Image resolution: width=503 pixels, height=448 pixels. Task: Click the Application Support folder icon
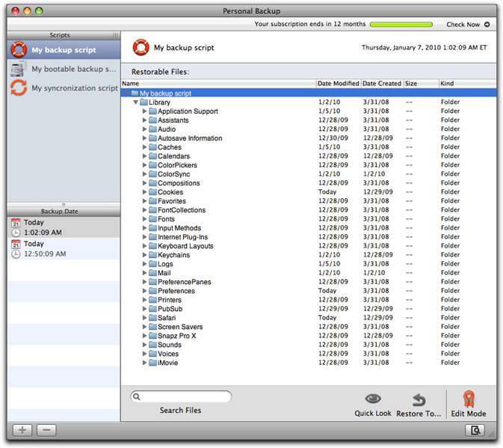[x=152, y=111]
